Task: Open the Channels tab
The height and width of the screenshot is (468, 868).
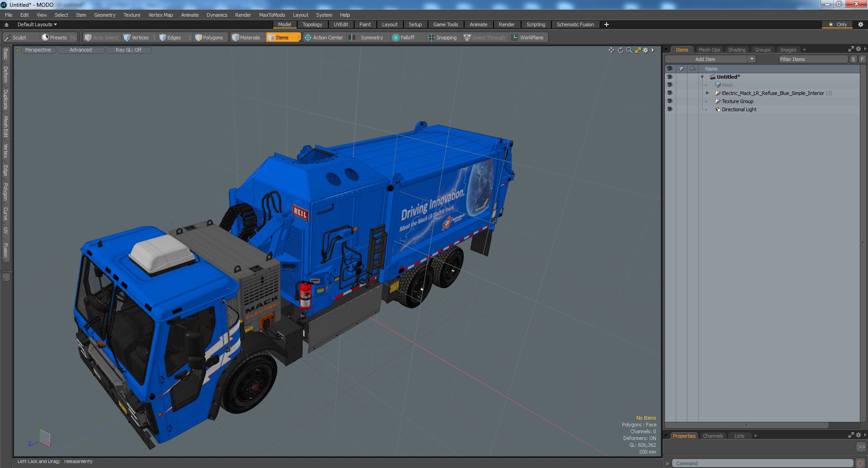Action: 713,436
